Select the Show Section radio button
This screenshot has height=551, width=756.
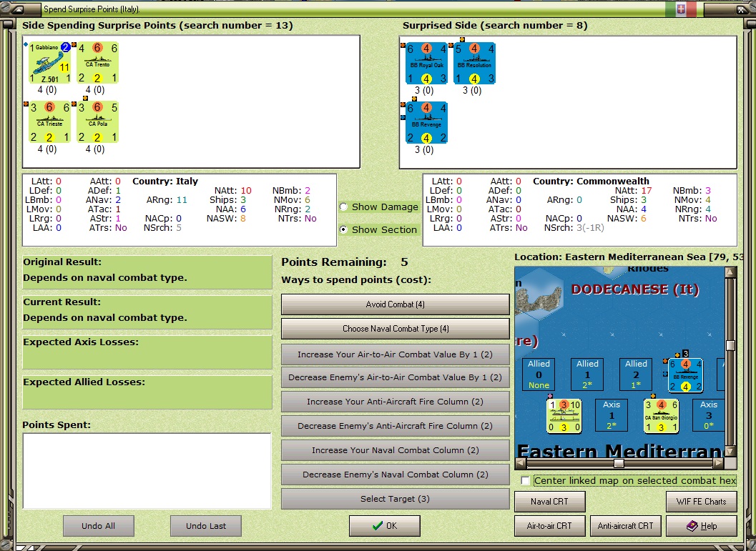point(344,229)
